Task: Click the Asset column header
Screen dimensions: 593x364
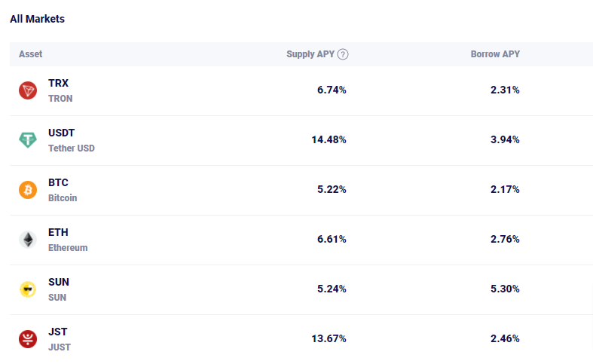Action: (x=30, y=54)
